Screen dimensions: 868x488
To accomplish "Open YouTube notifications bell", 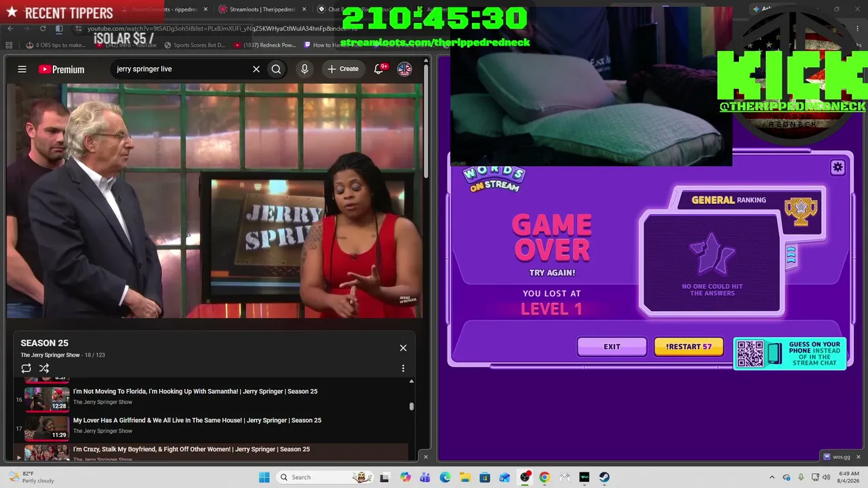I will click(379, 69).
